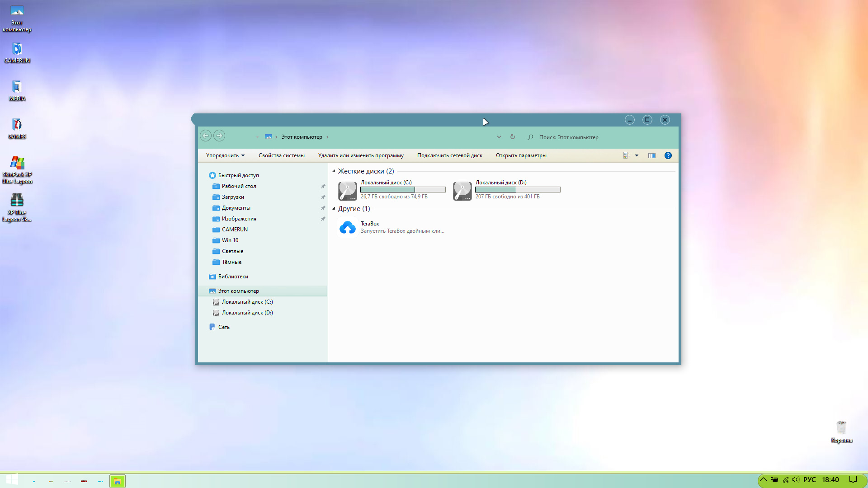The image size is (868, 488).
Task: Select Local Disk (D:) drive icon
Action: (x=462, y=191)
